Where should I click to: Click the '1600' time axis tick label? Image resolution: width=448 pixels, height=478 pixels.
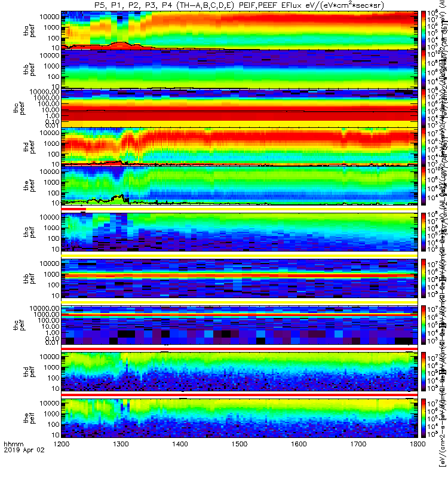(x=299, y=444)
